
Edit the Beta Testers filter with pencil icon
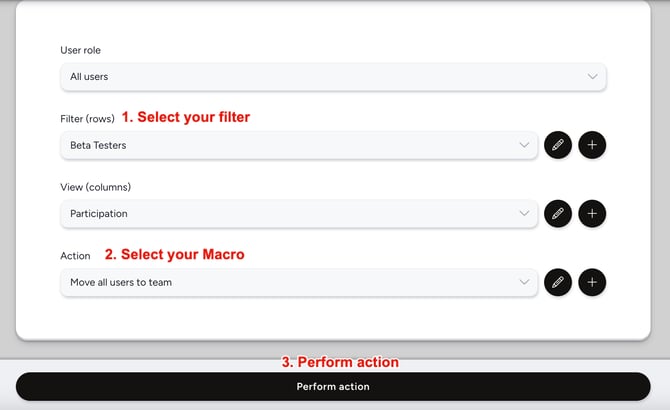(x=558, y=145)
